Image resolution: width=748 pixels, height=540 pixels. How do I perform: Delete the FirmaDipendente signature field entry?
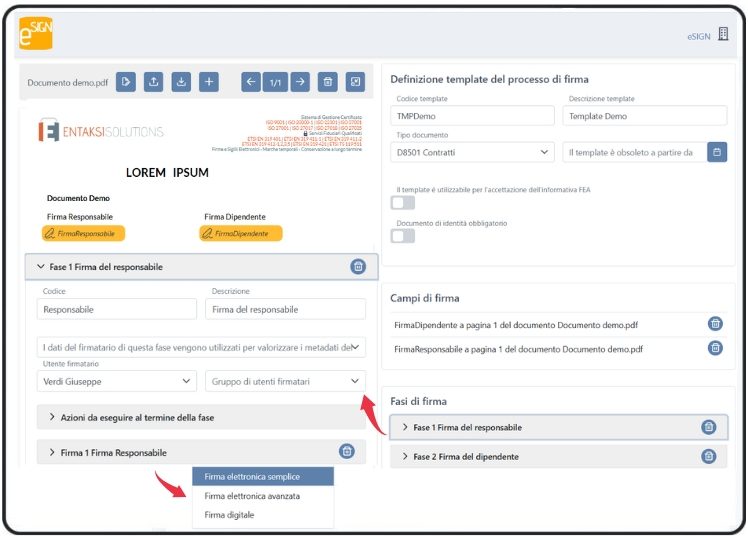coord(715,323)
